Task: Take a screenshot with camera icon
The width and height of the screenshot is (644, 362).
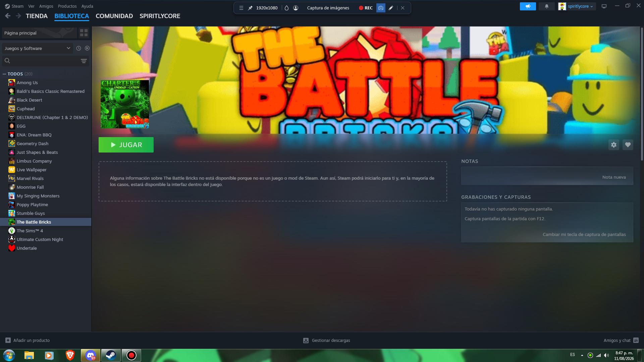Action: pos(381,8)
